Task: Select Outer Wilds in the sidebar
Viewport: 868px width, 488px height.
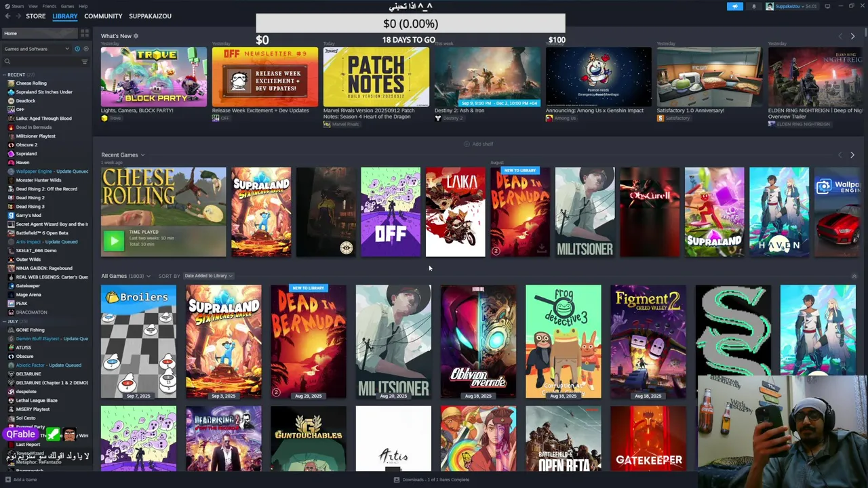Action: (28, 260)
